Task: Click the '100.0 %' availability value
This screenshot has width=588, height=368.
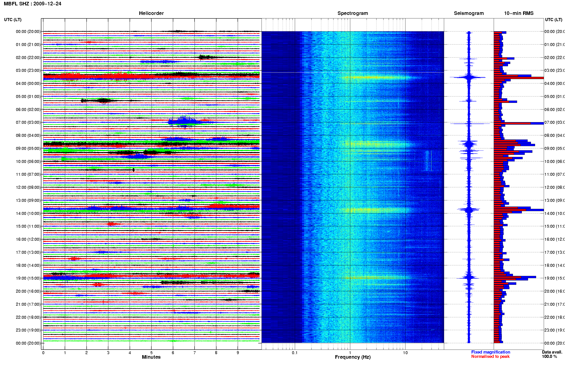Action: 549,357
